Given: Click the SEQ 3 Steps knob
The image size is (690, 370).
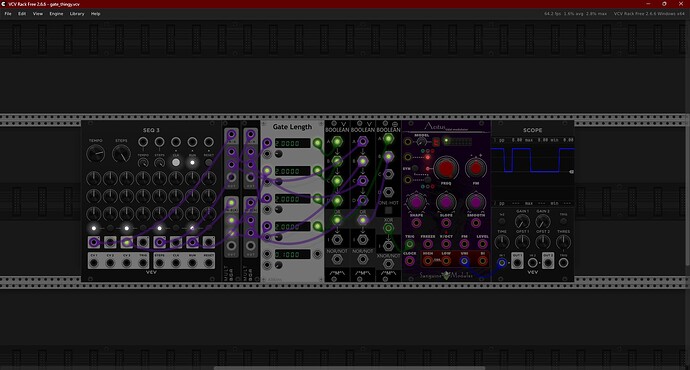Looking at the screenshot, I should point(121,153).
